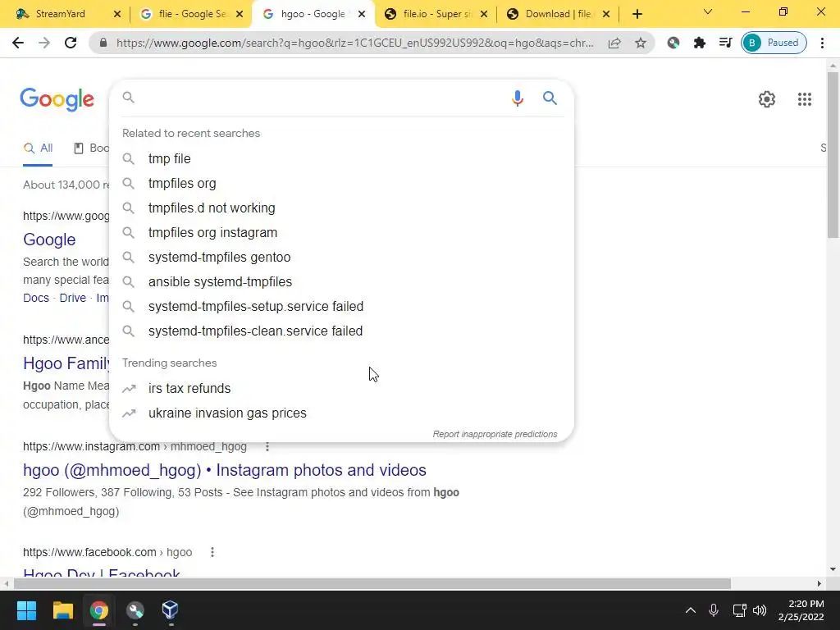The image size is (840, 630).
Task: Open the volume speaker tray icon
Action: point(760,610)
